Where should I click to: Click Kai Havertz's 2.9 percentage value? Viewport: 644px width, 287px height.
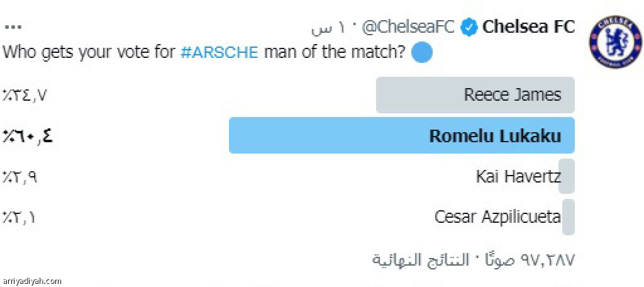(x=20, y=177)
